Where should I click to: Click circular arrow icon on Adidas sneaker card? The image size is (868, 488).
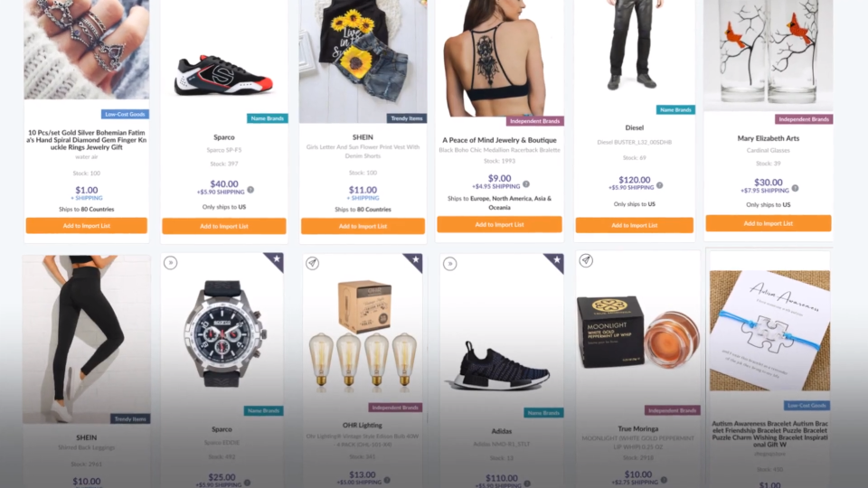[450, 264]
